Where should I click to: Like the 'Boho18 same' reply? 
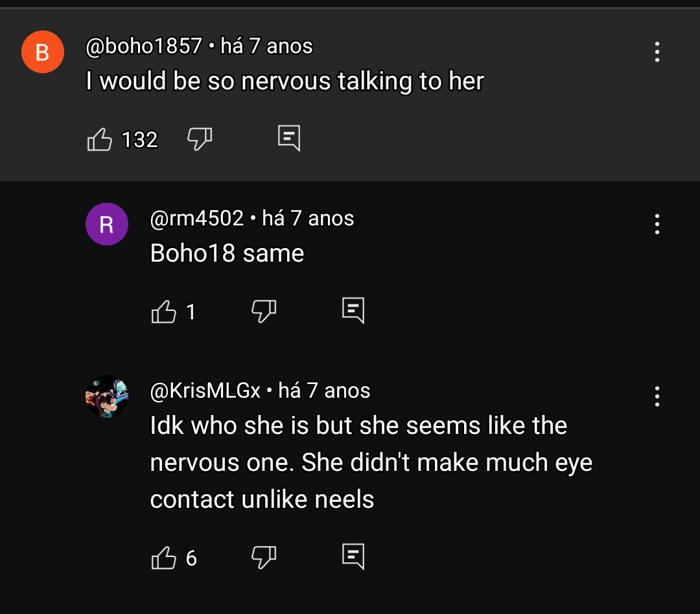point(163,311)
